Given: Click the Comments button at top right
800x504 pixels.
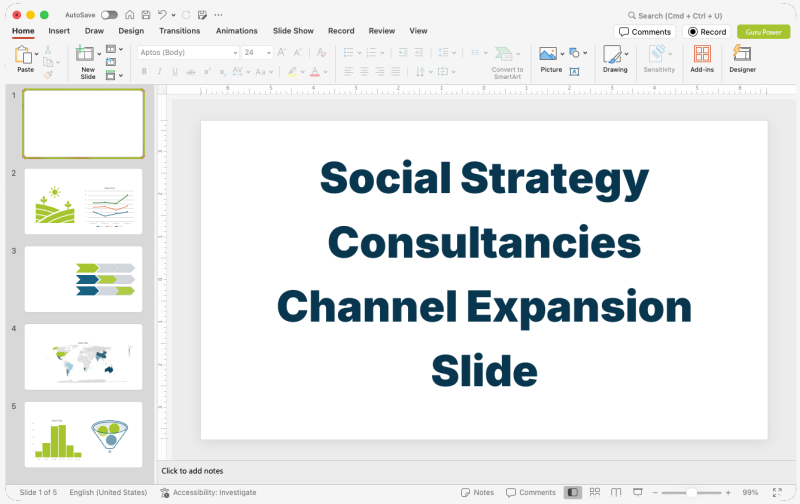Looking at the screenshot, I should (644, 32).
